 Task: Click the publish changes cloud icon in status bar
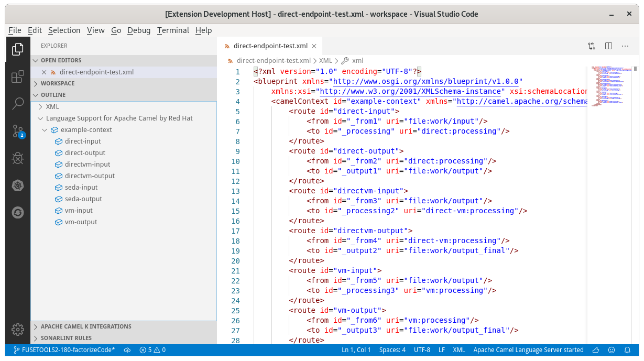pos(127,350)
